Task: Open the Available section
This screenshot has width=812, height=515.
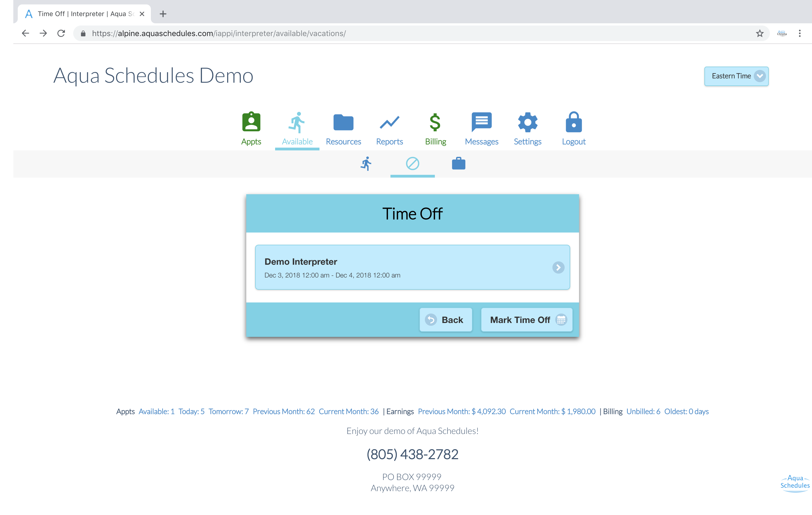Action: (297, 129)
